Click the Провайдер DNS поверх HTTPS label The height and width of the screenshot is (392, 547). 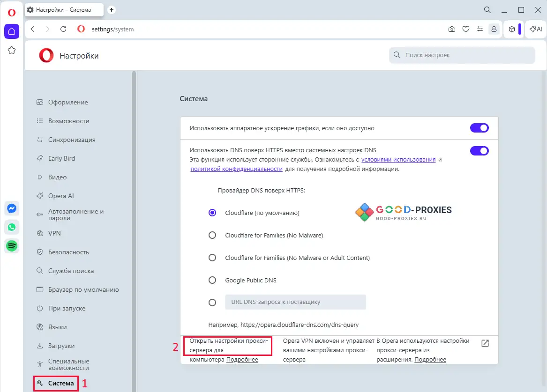click(261, 191)
